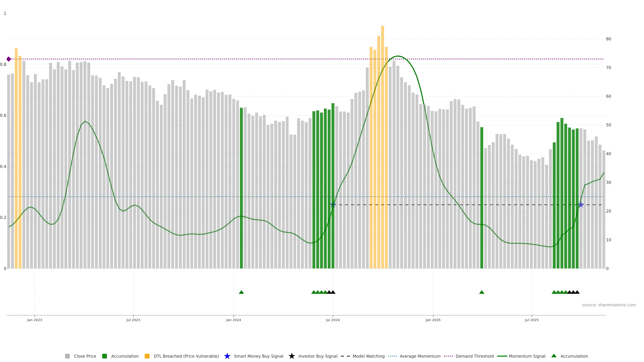This screenshot has height=362, width=644.
Task: Click the green Accumulation triangle legend icon
Action: (554, 356)
